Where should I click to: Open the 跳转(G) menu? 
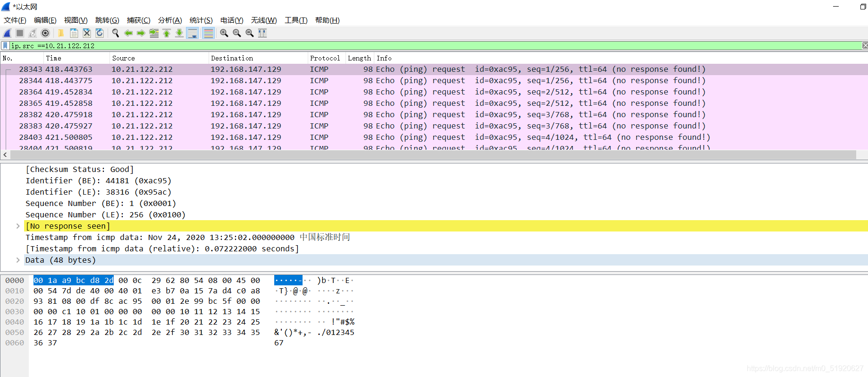(x=107, y=20)
